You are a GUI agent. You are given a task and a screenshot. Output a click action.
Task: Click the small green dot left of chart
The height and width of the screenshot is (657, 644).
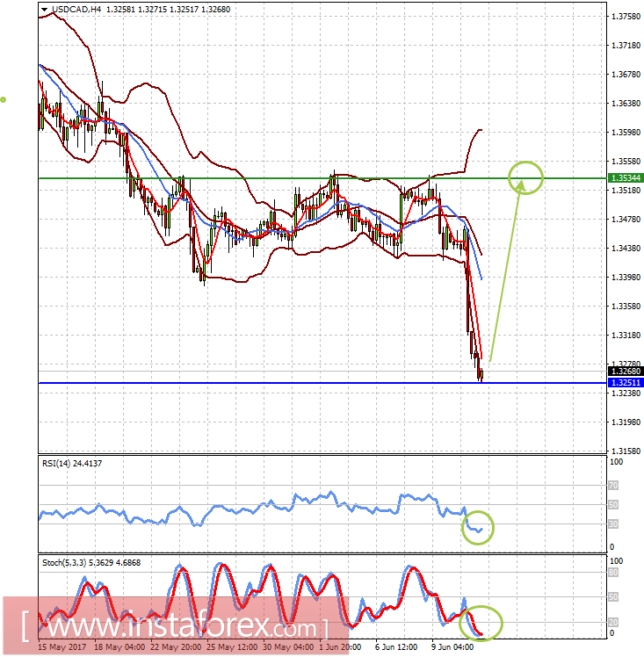click(x=3, y=100)
